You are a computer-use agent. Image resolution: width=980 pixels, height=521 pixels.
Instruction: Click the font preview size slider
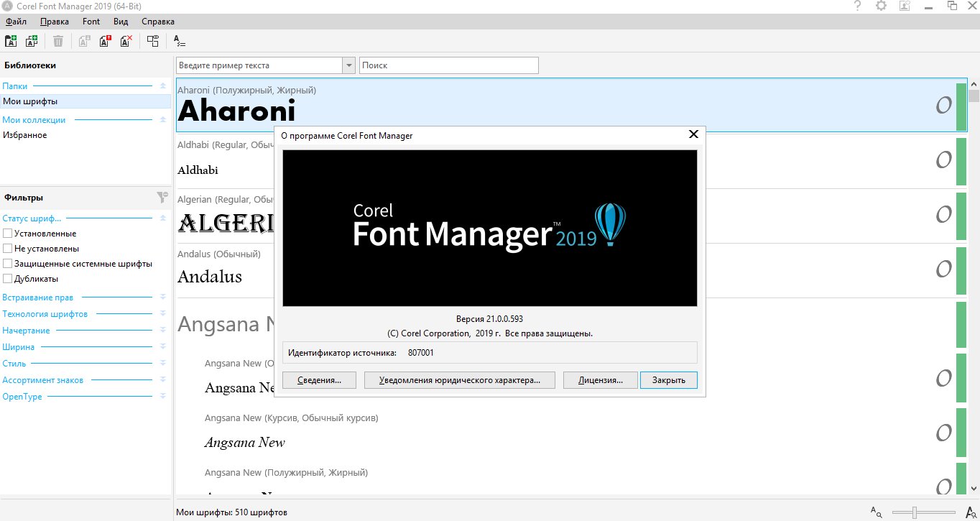coord(915,512)
